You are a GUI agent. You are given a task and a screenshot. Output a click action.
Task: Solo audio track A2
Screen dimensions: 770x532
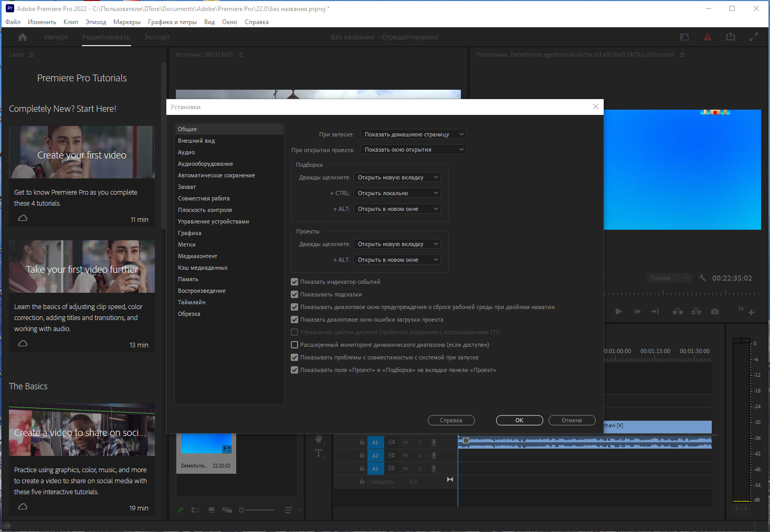(419, 455)
